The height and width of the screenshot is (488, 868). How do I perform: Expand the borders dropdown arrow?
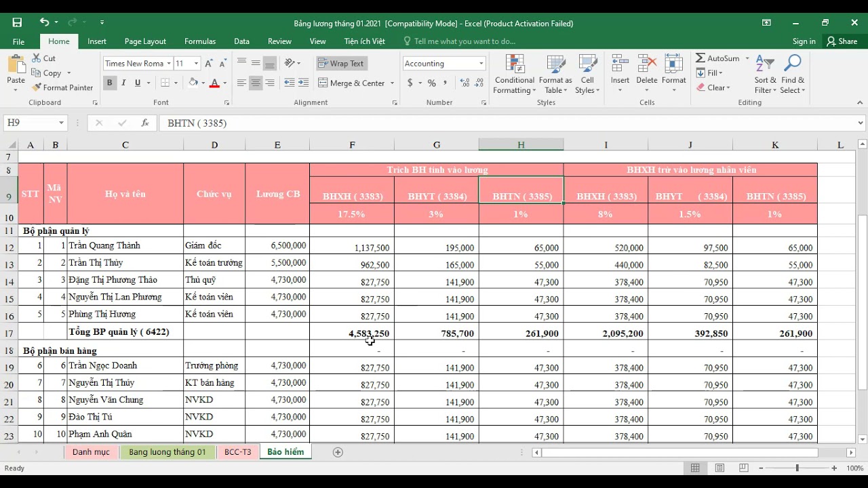point(176,83)
